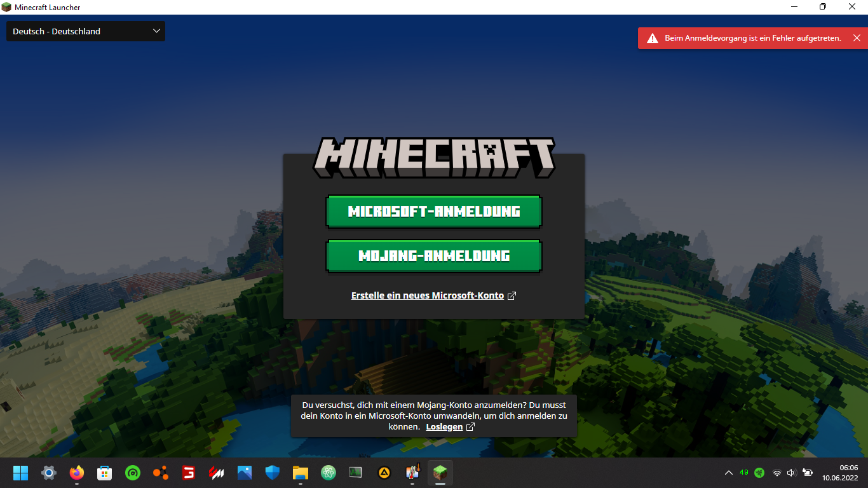Click the error text 'Beim Anmeldevorgang ist ein Fehler aufgetreten.'
The width and height of the screenshot is (868, 488).
pyautogui.click(x=753, y=38)
